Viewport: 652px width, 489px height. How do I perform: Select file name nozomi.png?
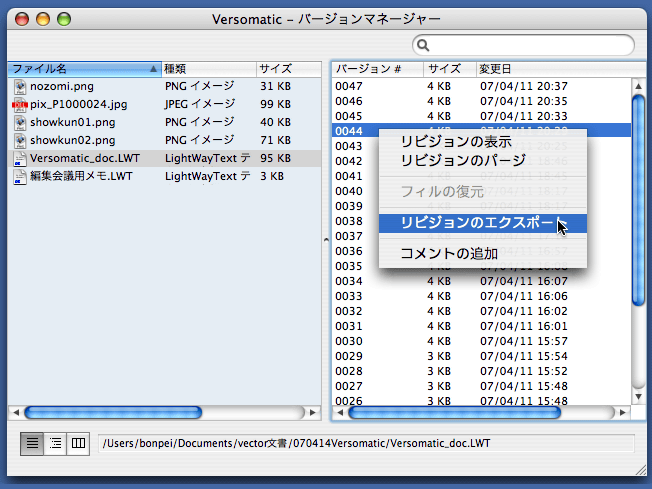[x=62, y=86]
